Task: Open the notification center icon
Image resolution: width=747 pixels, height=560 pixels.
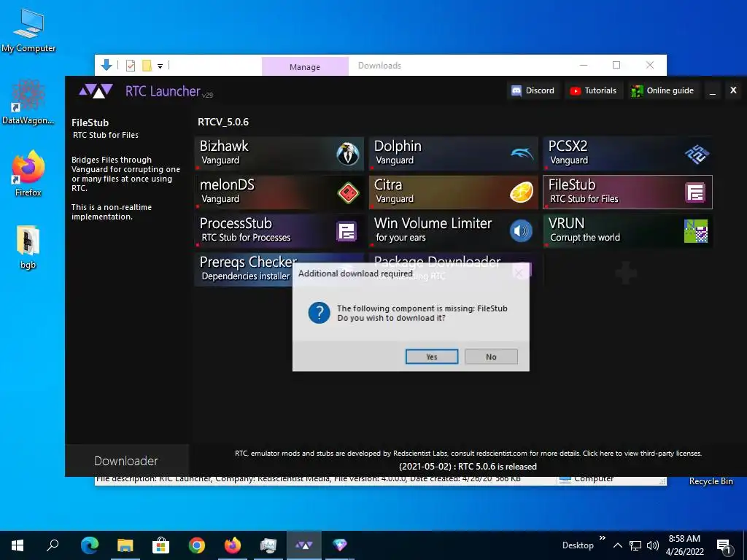Action: tap(724, 546)
